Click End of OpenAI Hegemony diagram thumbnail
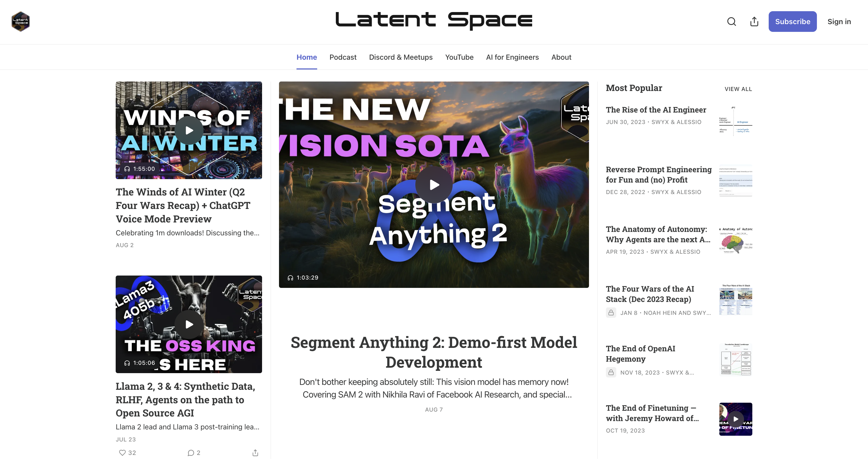The height and width of the screenshot is (469, 868). (x=736, y=360)
